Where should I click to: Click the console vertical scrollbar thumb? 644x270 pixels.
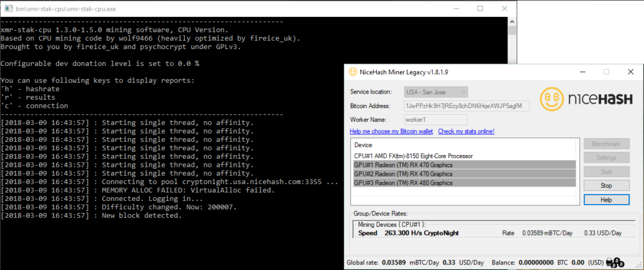pyautogui.click(x=512, y=31)
